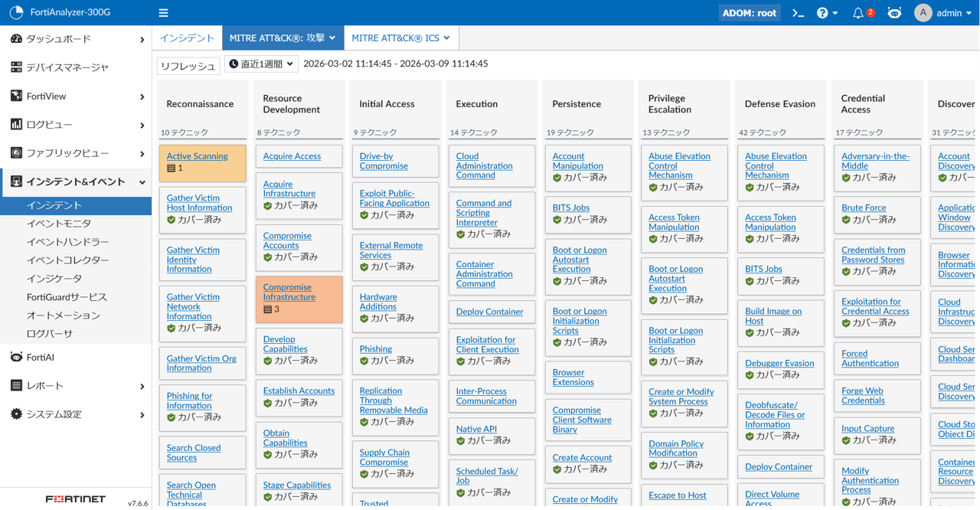
Task: Toggle the hamburger sidebar menu icon
Action: pos(163,13)
